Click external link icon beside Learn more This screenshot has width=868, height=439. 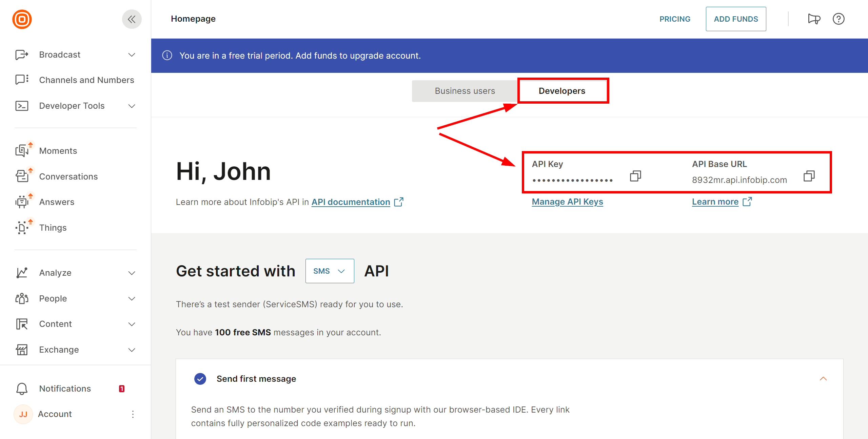point(747,202)
